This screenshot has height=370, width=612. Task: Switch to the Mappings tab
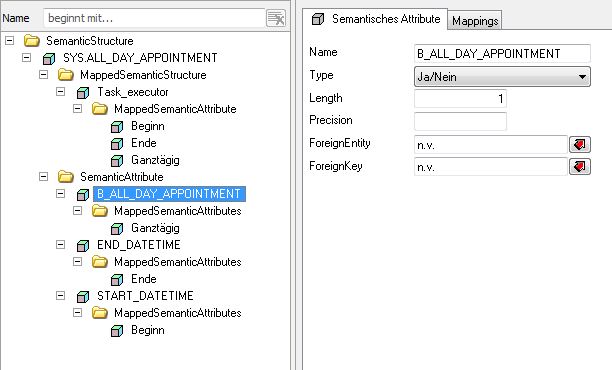475,21
